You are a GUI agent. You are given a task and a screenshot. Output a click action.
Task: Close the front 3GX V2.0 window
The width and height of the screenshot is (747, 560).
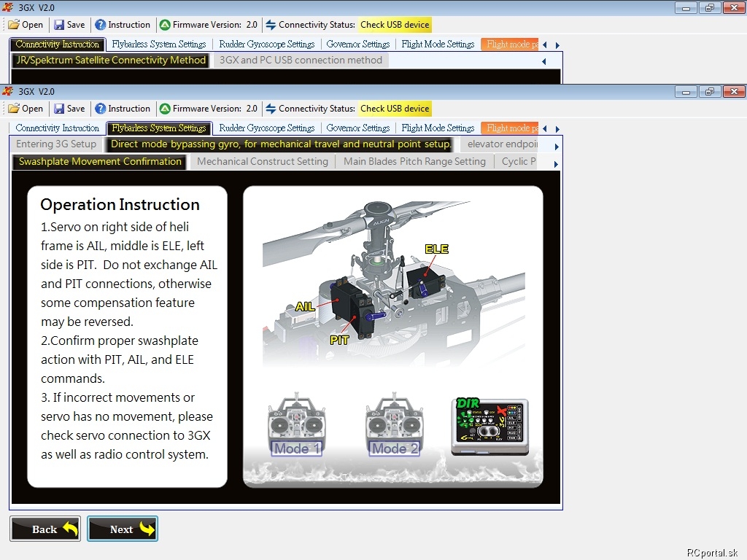click(x=734, y=91)
